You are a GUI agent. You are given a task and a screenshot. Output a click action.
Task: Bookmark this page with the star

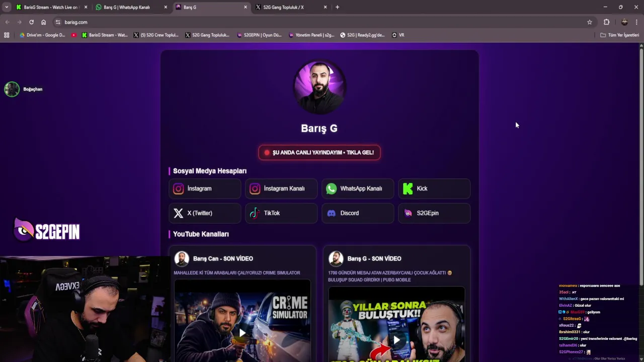pyautogui.click(x=590, y=22)
